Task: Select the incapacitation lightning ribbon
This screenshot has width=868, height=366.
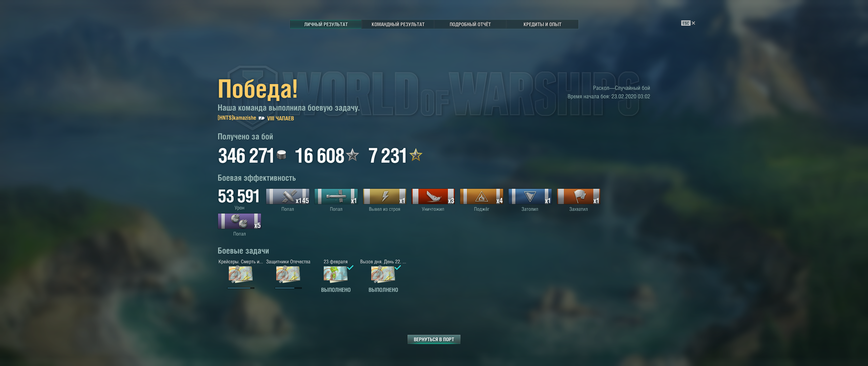Action: [x=384, y=197]
